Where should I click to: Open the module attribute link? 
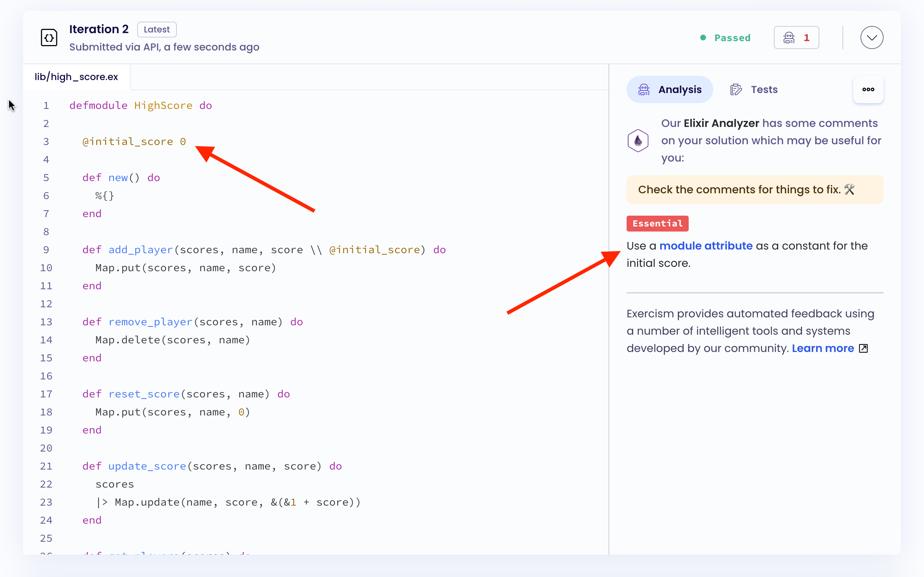pyautogui.click(x=706, y=245)
